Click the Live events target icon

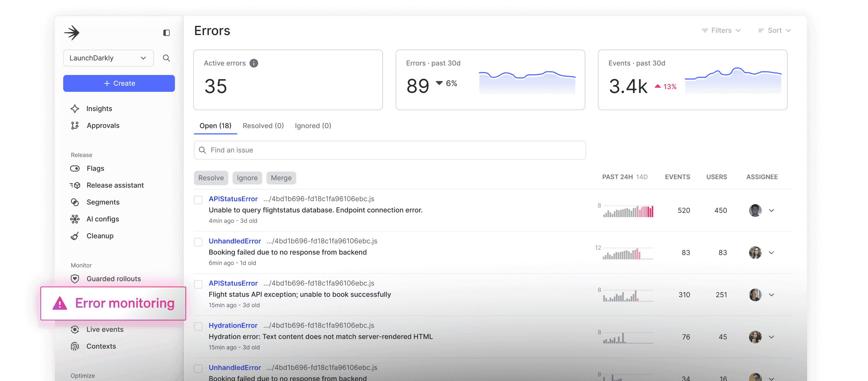pyautogui.click(x=75, y=330)
